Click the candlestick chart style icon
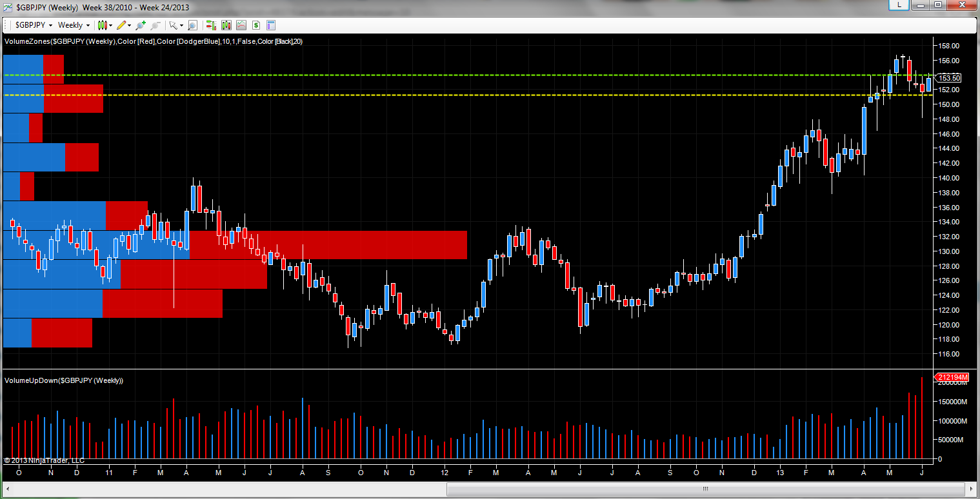Image resolution: width=980 pixels, height=499 pixels. click(x=102, y=25)
